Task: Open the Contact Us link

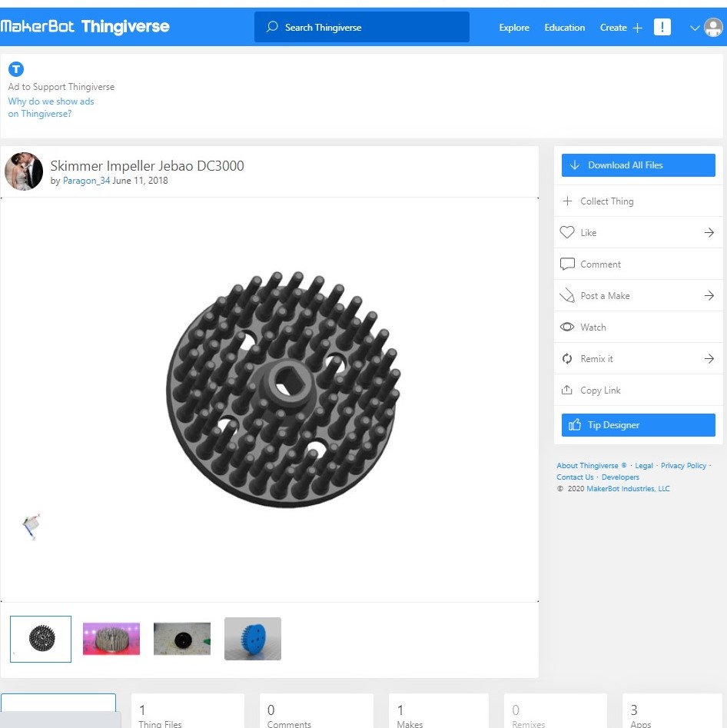Action: pyautogui.click(x=575, y=477)
